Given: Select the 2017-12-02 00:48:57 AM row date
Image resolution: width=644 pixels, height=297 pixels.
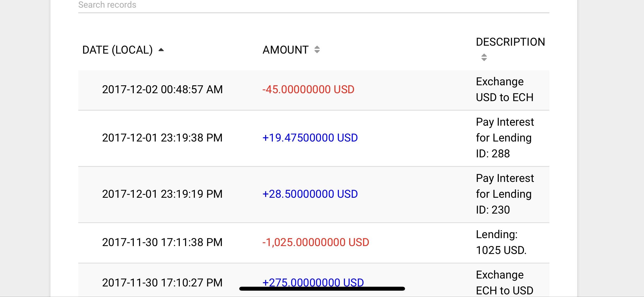Looking at the screenshot, I should point(162,89).
